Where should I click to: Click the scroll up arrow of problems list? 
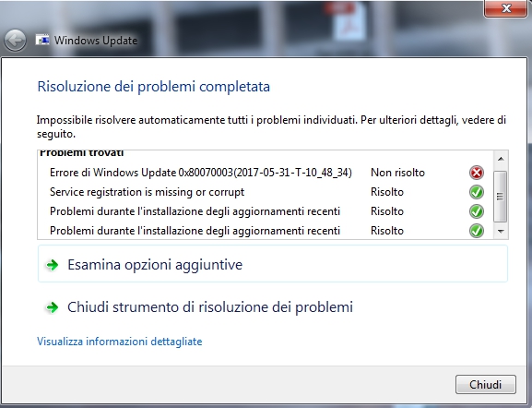501,159
